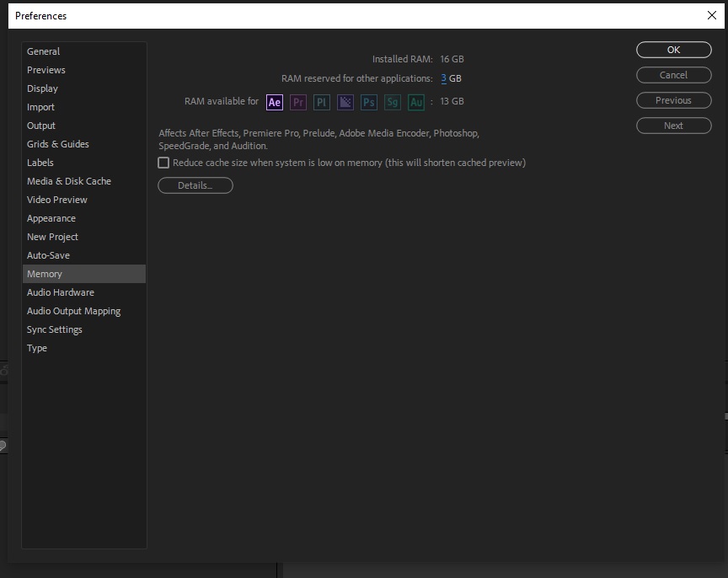Image resolution: width=728 pixels, height=578 pixels.
Task: Click the After Effects (Ae) icon
Action: (275, 102)
